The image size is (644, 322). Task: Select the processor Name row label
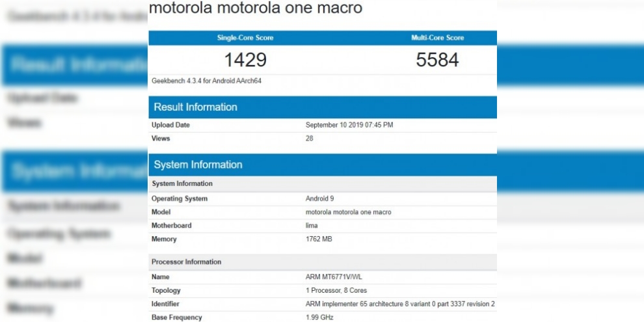160,277
